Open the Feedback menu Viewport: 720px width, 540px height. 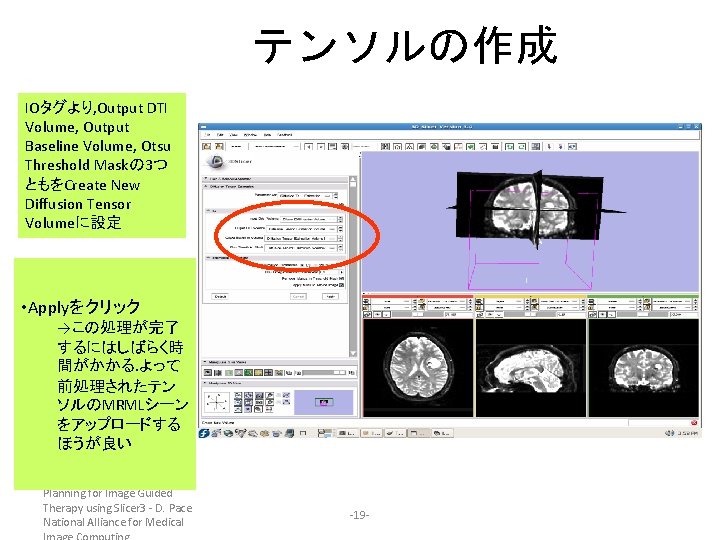coord(285,135)
